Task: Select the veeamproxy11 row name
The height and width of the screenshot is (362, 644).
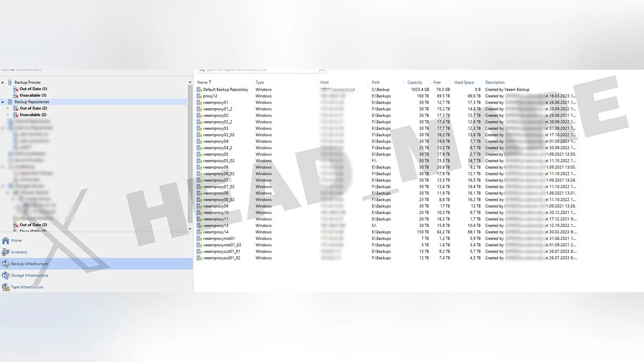Action: [216, 219]
